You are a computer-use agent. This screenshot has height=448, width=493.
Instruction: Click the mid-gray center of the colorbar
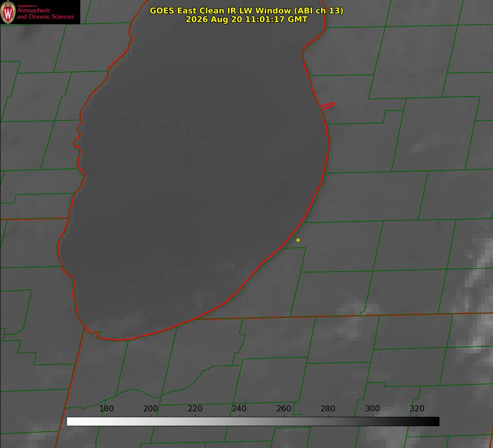click(x=253, y=421)
